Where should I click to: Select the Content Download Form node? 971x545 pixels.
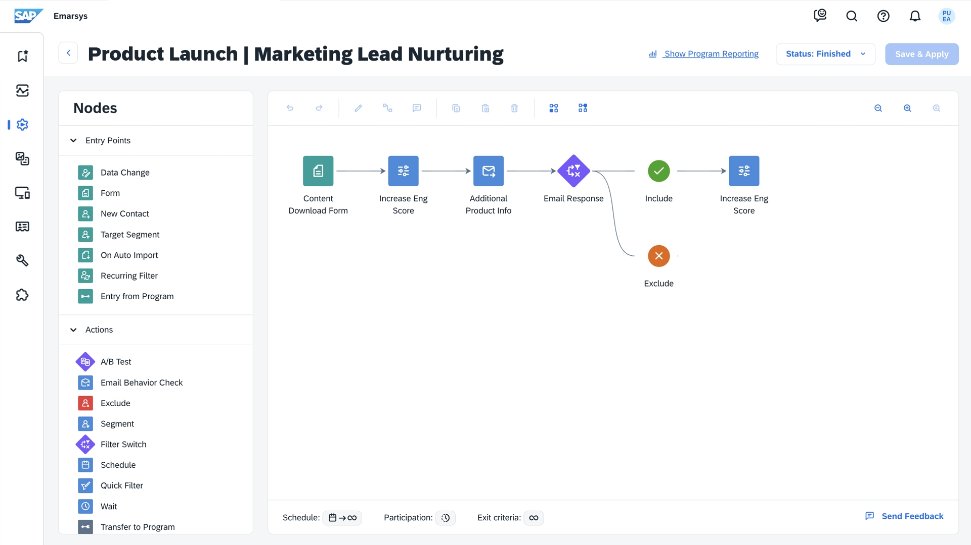(x=318, y=171)
